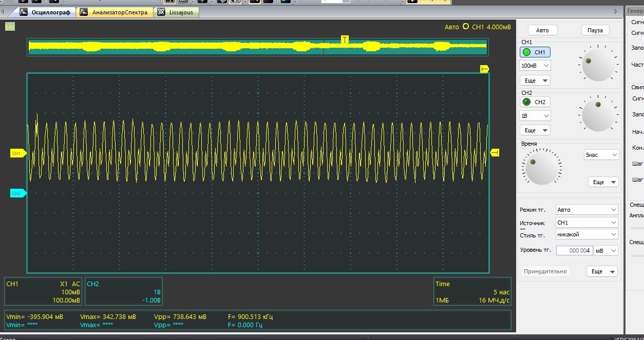Viewport: 644px width, 340px height.
Task: Open the Источник trigger source dropdown
Action: pyautogui.click(x=587, y=223)
